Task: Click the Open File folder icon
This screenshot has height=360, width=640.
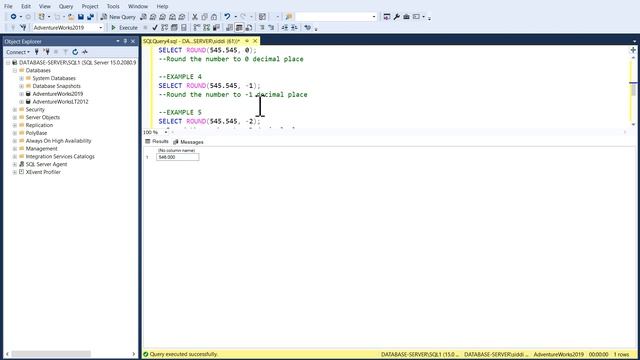Action: 71,17
